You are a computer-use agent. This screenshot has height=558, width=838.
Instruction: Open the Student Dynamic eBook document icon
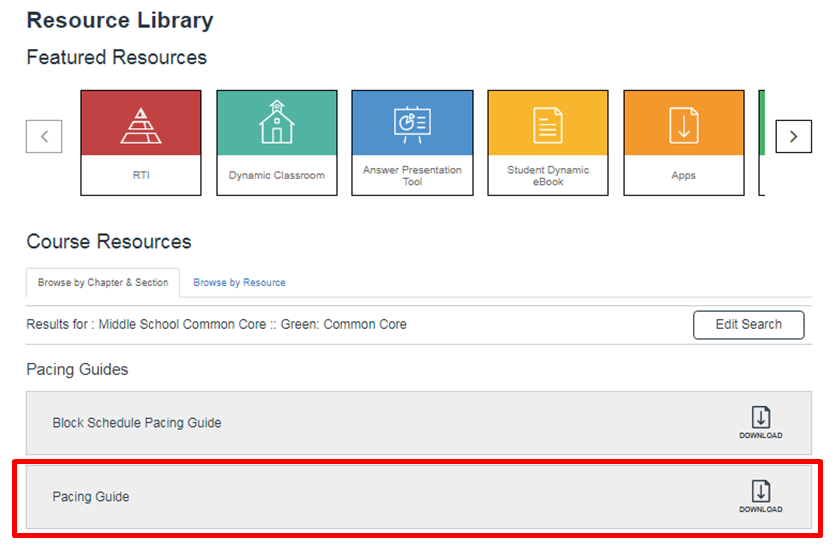pyautogui.click(x=548, y=123)
